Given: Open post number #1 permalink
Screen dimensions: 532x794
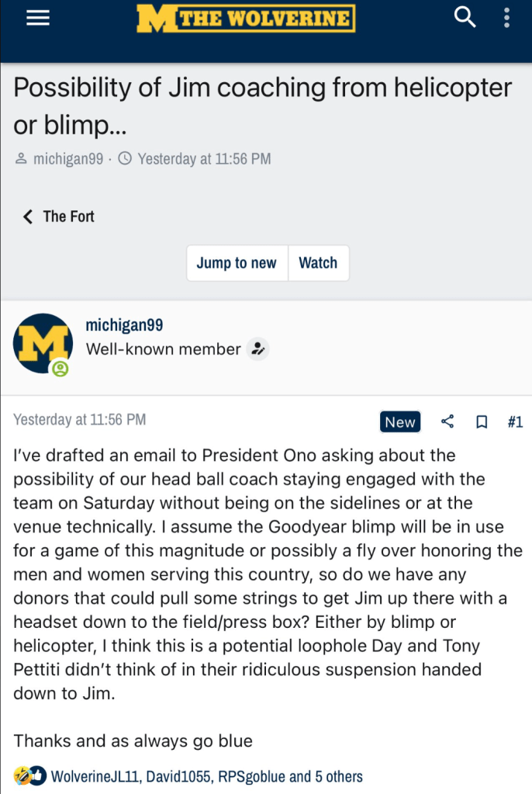Looking at the screenshot, I should 515,421.
